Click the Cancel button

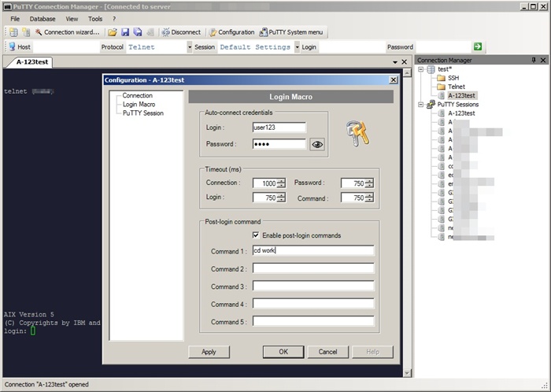(328, 352)
